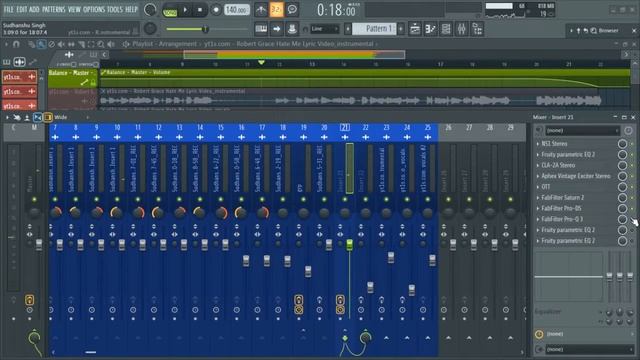Select the playback speaker tool in playlist
This screenshot has width=640, height=360.
coord(111,44)
